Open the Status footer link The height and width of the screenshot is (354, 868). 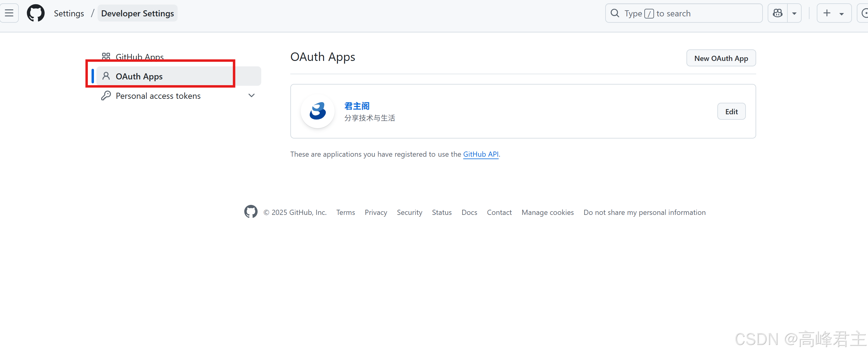(441, 212)
